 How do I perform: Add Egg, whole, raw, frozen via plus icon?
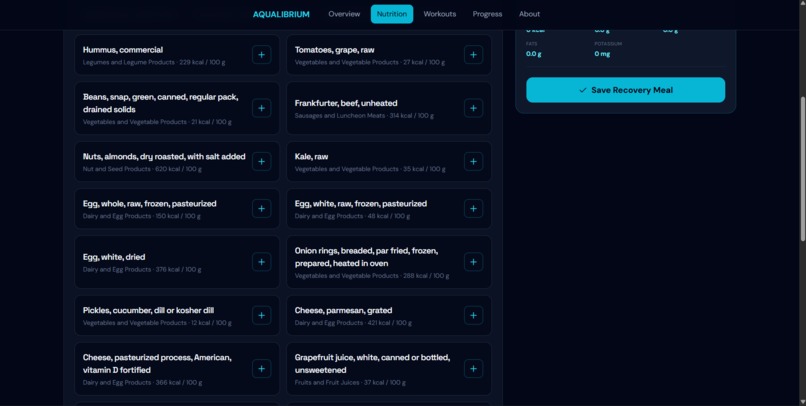pos(261,209)
